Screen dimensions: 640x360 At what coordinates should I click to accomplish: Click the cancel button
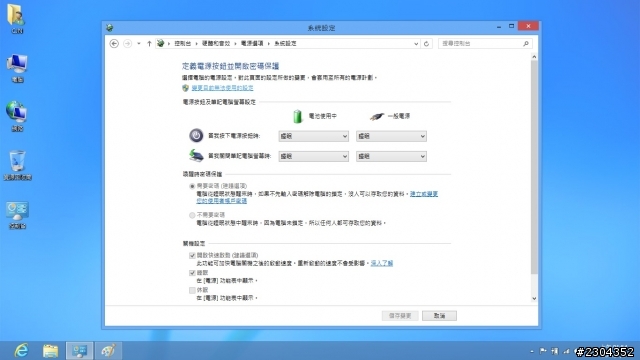coord(439,316)
